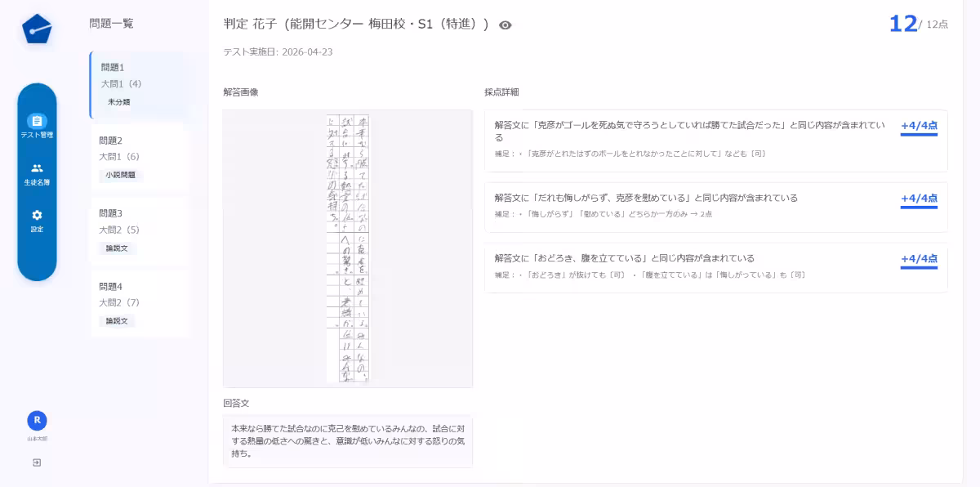Open テスト管理 in the sidebar

point(37,126)
